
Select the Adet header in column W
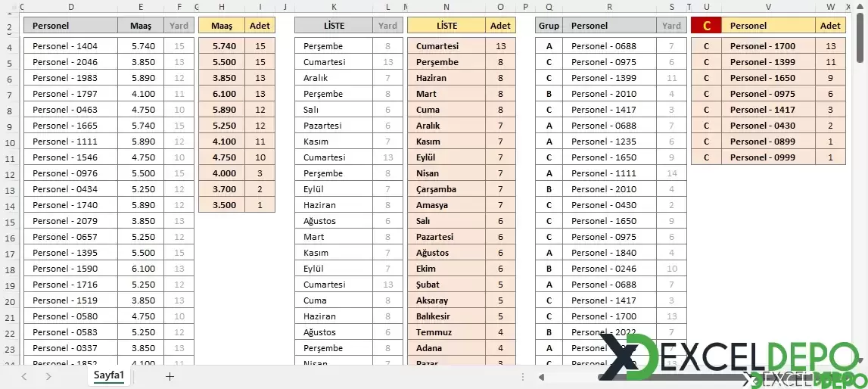point(830,26)
